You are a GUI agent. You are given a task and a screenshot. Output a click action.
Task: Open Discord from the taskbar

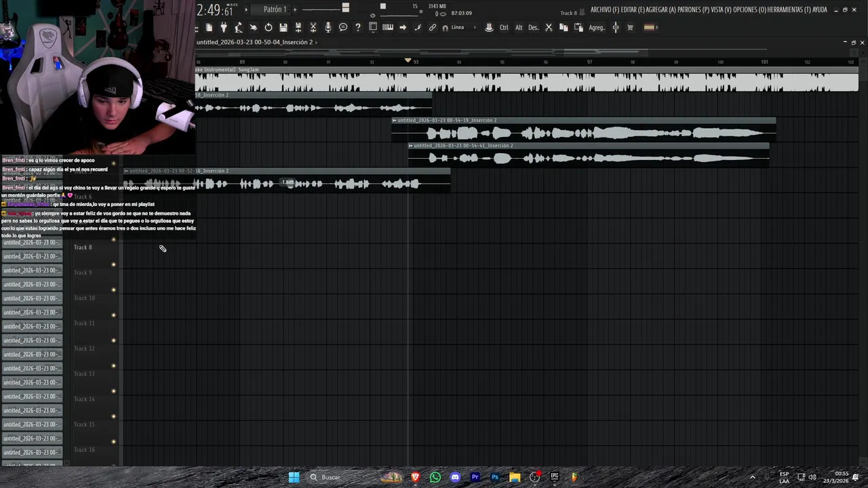tap(455, 477)
